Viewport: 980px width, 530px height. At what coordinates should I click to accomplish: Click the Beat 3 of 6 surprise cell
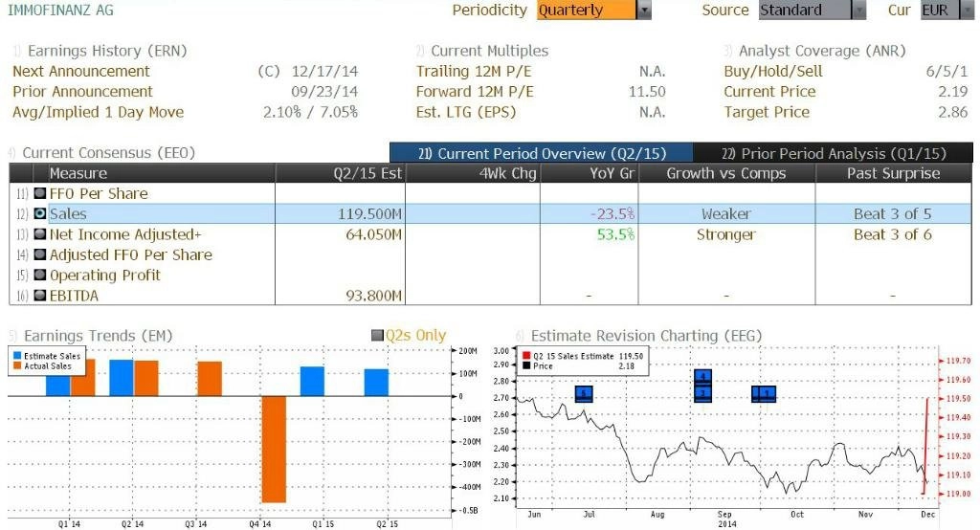(x=893, y=234)
